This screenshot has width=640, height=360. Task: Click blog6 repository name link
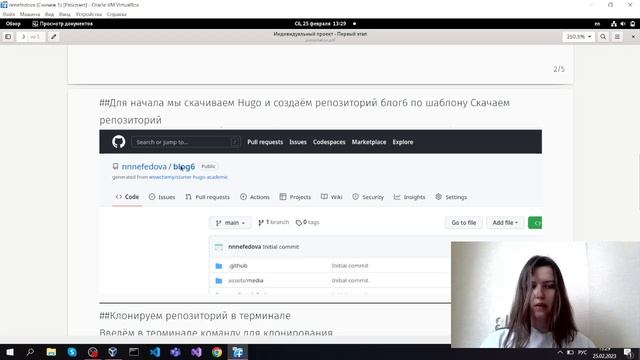tap(184, 167)
